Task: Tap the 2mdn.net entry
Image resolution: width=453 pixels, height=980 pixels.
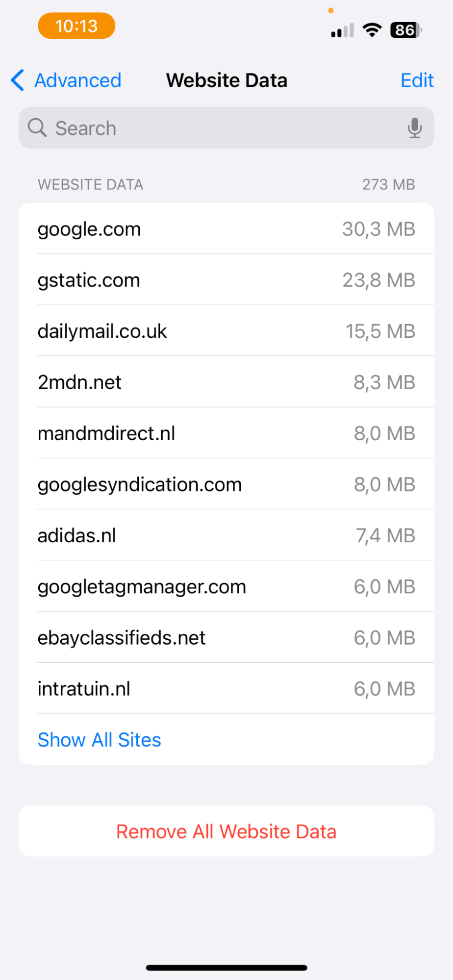Action: click(226, 382)
